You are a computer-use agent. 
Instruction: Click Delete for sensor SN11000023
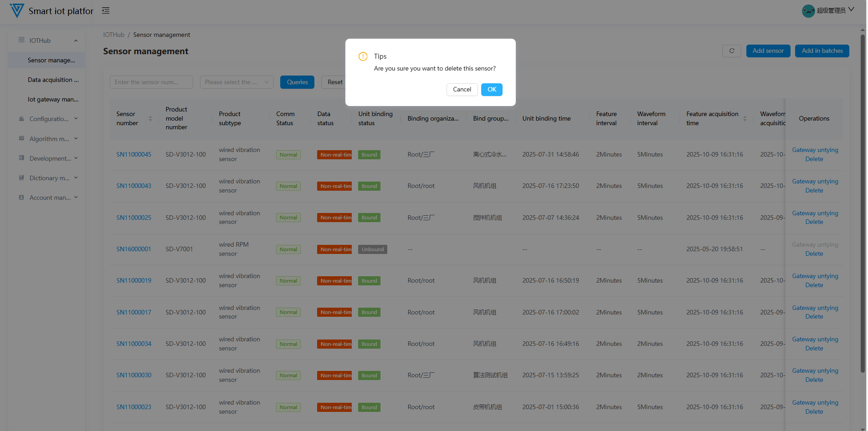[x=814, y=412]
